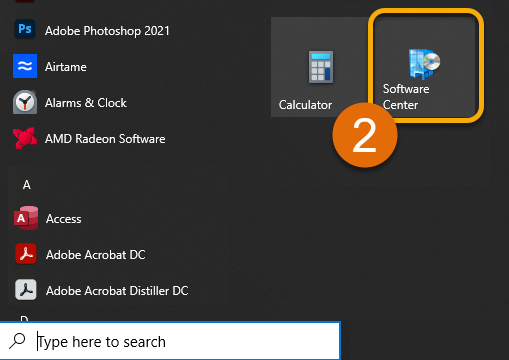Select the 'Access' entry text
This screenshot has height=360, width=509.
pyautogui.click(x=63, y=219)
